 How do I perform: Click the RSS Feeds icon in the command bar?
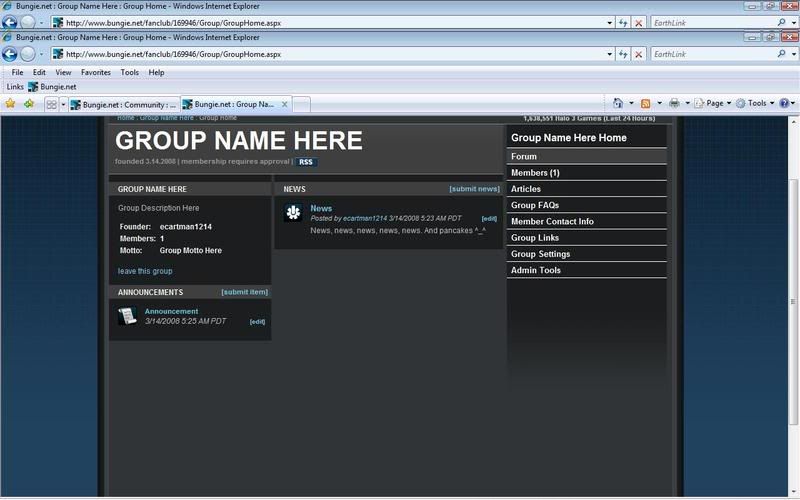[x=646, y=103]
